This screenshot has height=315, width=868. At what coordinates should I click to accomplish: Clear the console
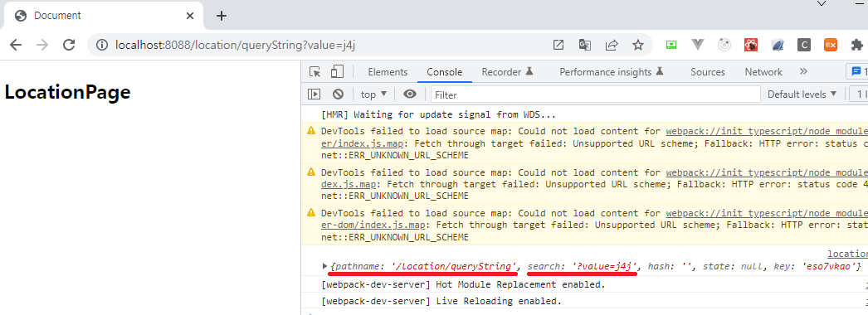pos(338,94)
